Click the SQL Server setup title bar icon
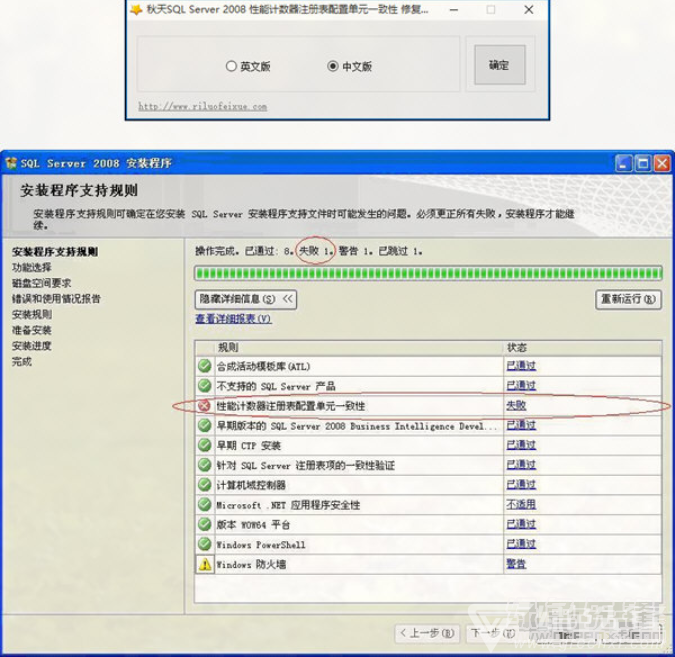Screen dimensions: 675x657 11,163
